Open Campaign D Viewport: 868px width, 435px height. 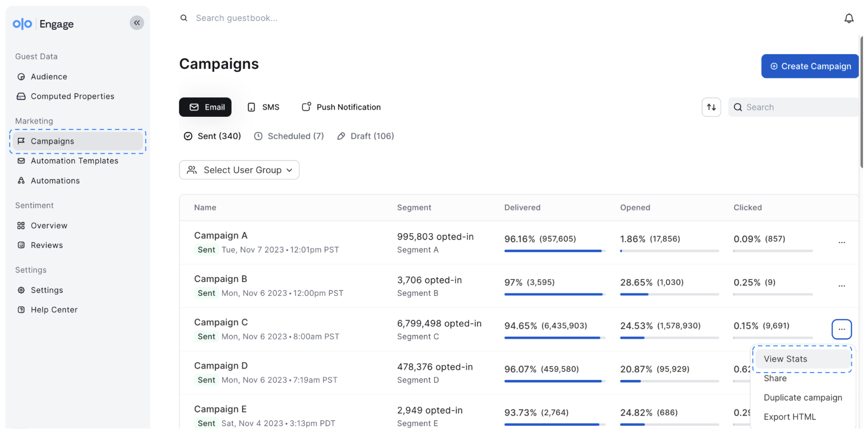[x=221, y=366]
